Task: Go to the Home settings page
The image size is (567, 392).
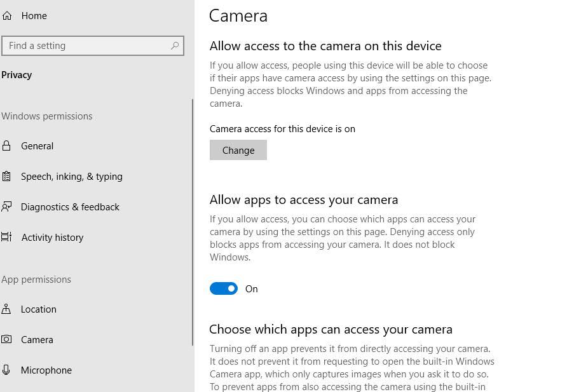Action: tap(34, 16)
